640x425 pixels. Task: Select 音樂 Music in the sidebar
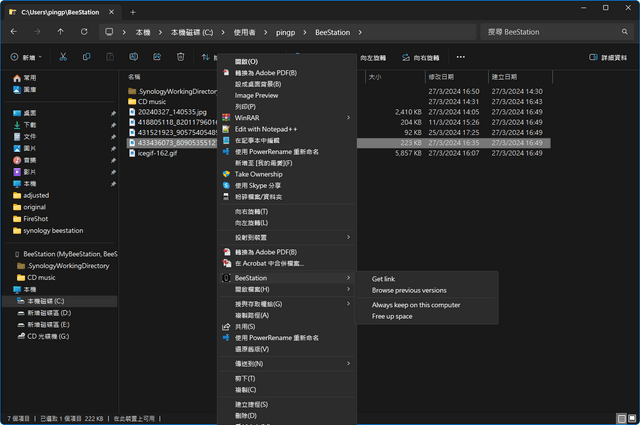(x=25, y=160)
